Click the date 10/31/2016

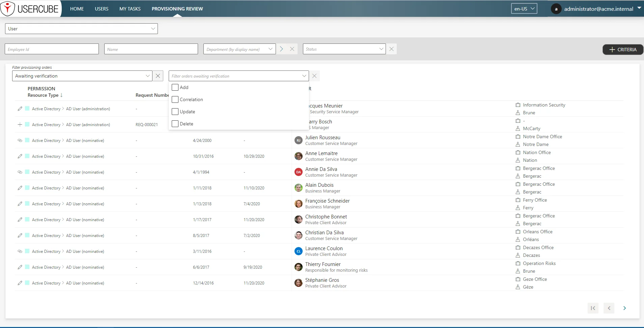[x=203, y=156]
